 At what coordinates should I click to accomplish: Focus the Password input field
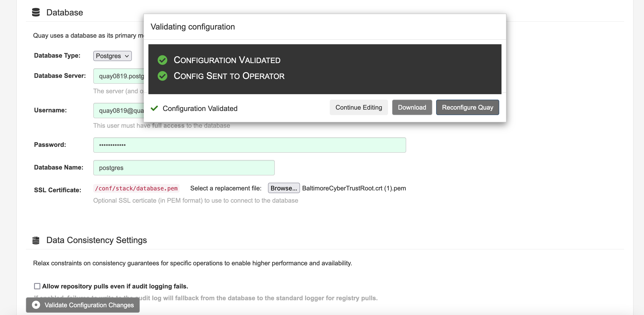click(249, 145)
